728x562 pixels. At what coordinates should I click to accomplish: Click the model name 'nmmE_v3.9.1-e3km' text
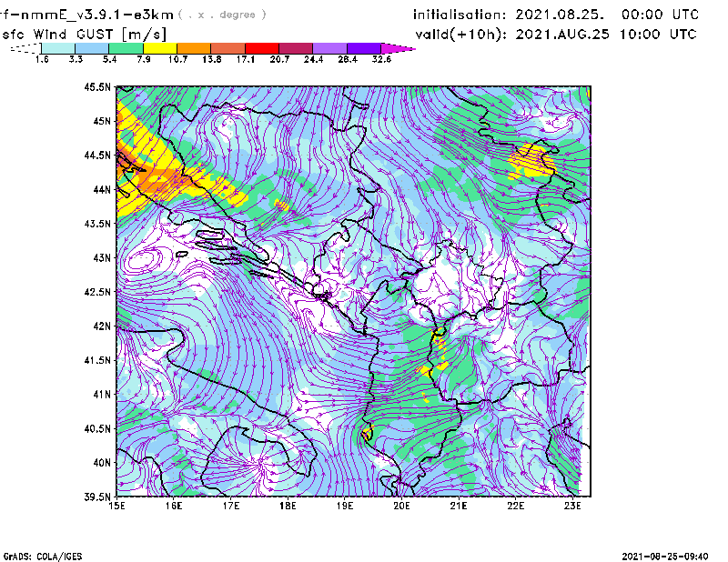click(x=96, y=15)
